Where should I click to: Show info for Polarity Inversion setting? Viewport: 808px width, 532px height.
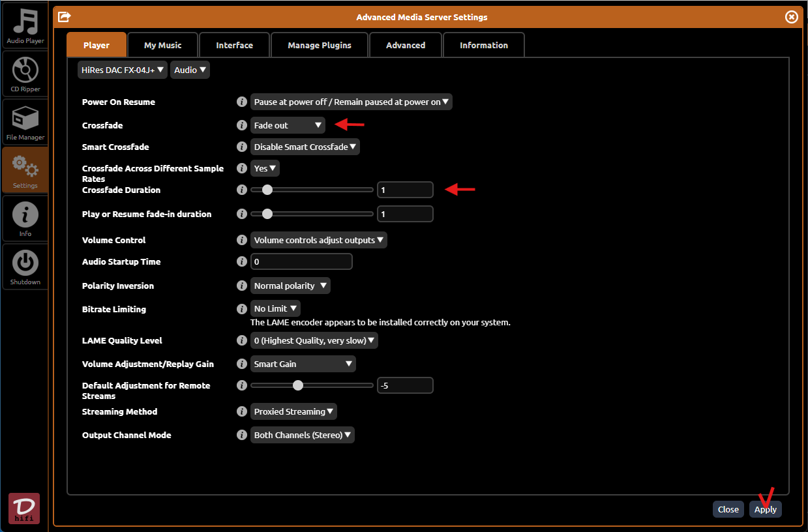point(242,286)
